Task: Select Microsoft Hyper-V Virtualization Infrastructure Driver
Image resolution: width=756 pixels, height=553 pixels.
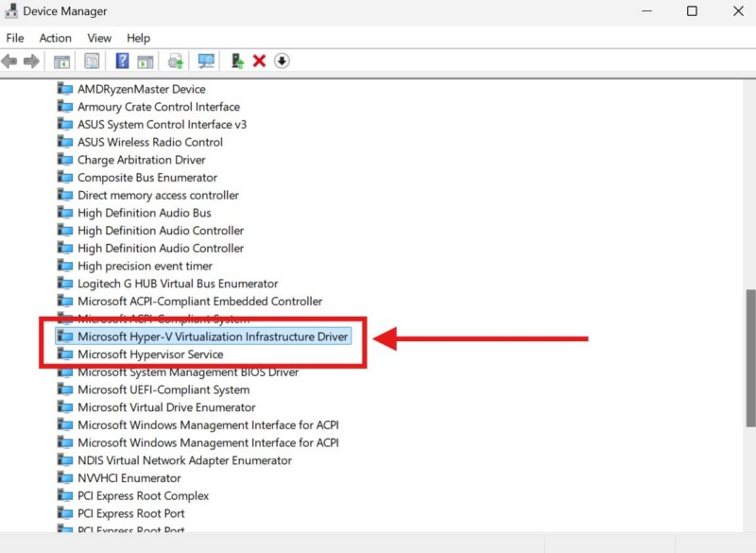Action: [213, 337]
